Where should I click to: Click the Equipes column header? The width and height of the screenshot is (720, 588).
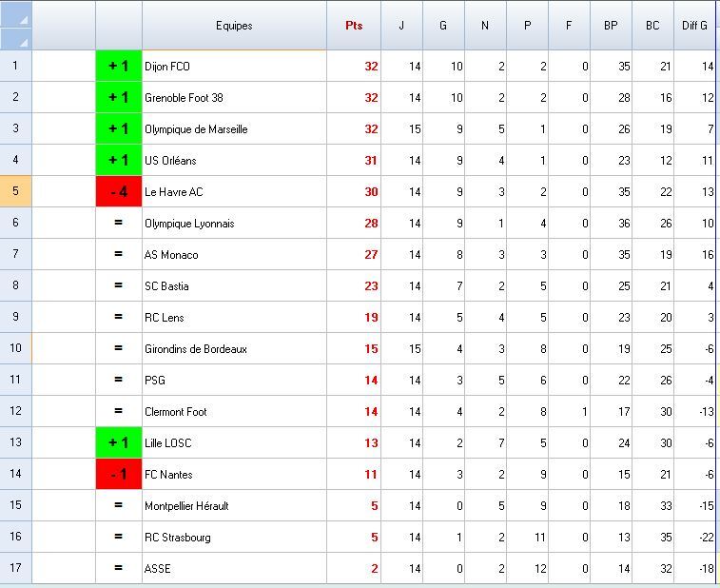click(234, 26)
